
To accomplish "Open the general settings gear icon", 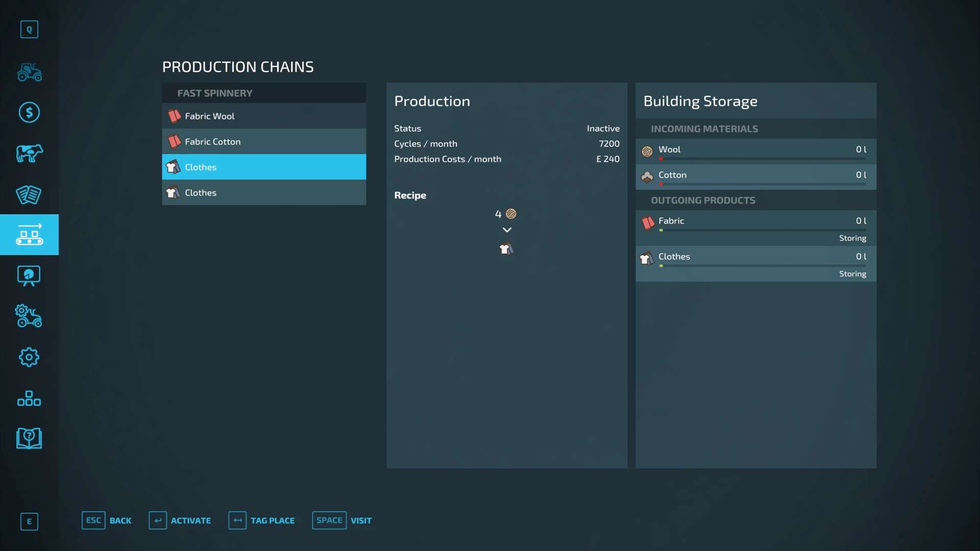I will click(29, 357).
